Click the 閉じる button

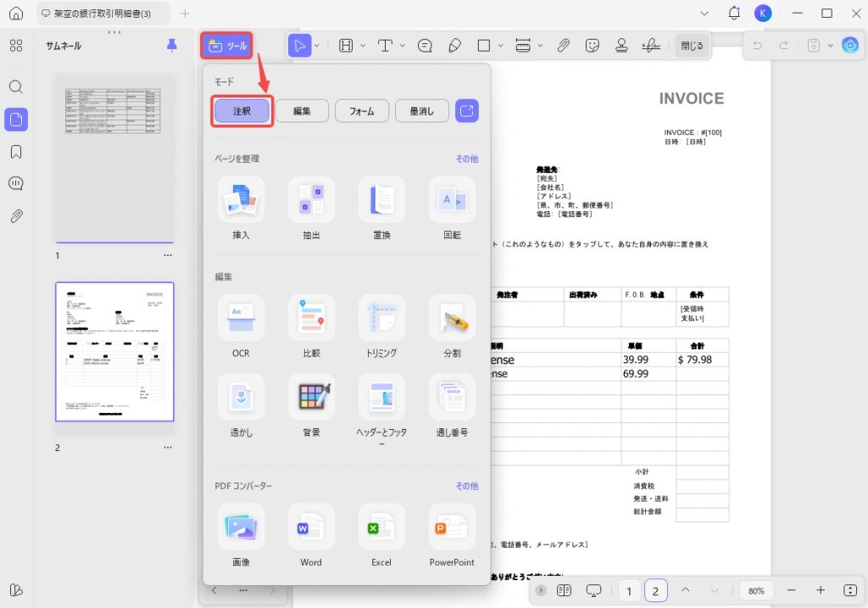pyautogui.click(x=692, y=46)
